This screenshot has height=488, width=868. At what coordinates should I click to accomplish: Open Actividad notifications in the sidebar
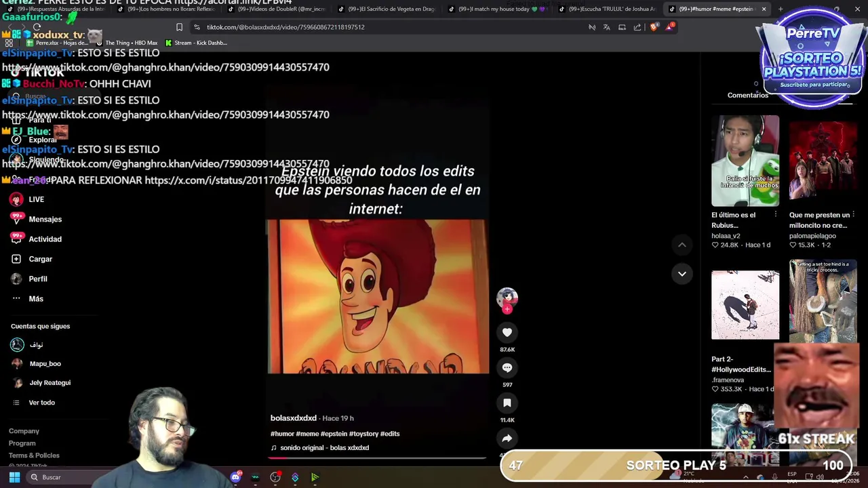coord(45,239)
